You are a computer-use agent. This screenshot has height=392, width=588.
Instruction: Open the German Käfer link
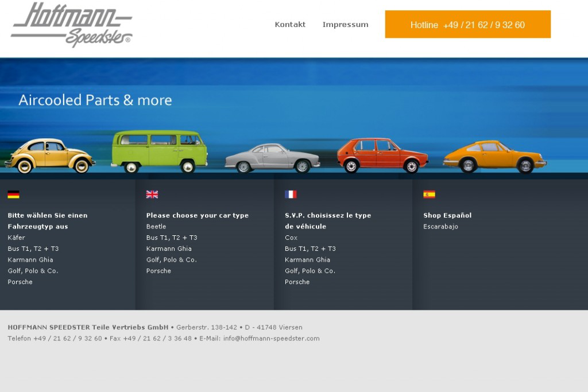pos(17,238)
